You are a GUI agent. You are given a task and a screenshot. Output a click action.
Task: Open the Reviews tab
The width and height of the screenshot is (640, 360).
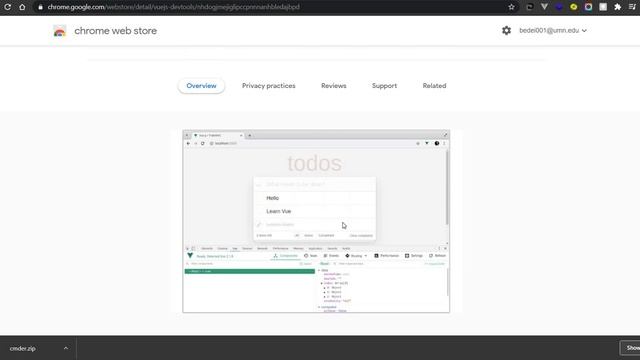pyautogui.click(x=333, y=86)
